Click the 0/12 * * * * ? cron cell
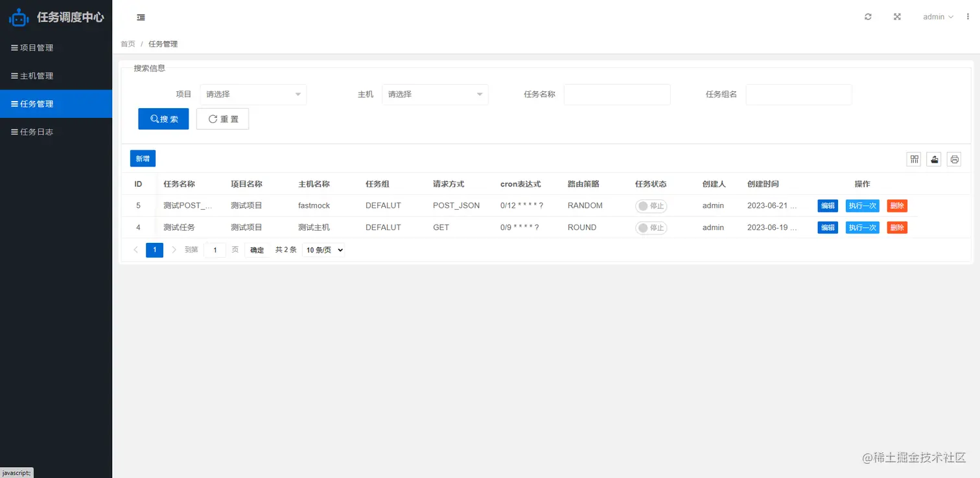This screenshot has width=980, height=478. pyautogui.click(x=522, y=206)
